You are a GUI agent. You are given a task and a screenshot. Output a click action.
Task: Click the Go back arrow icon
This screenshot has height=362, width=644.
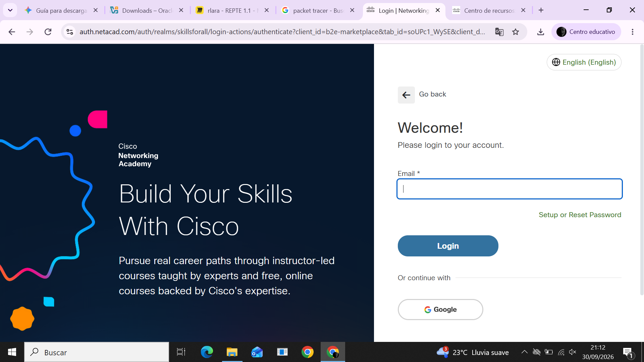coord(406,95)
